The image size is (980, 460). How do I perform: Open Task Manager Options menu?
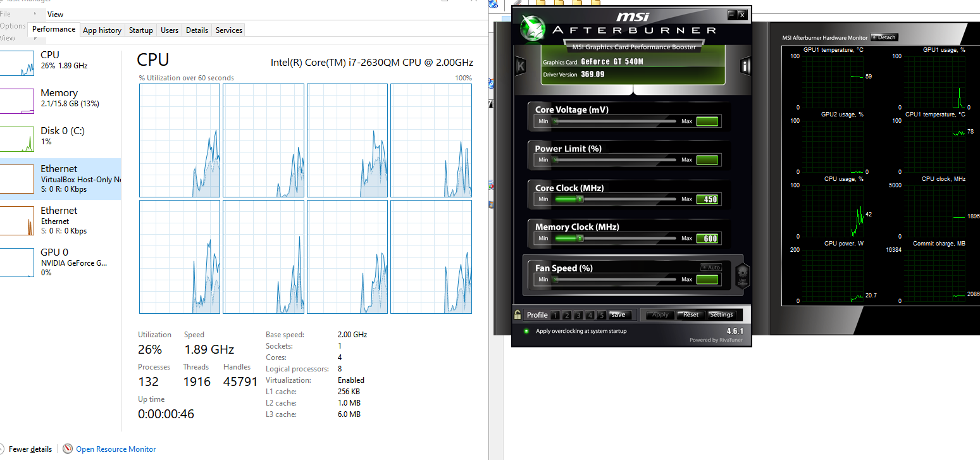(x=13, y=26)
